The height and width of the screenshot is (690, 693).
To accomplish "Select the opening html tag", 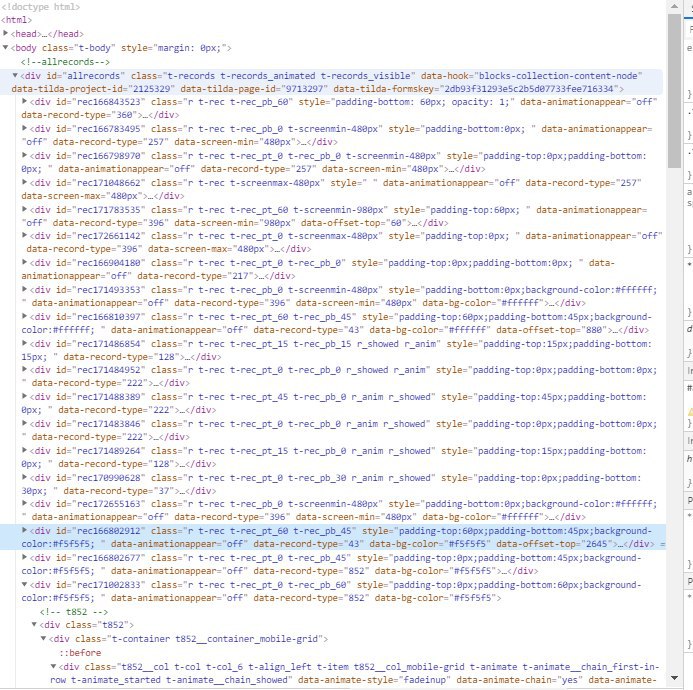I will pyautogui.click(x=17, y=20).
